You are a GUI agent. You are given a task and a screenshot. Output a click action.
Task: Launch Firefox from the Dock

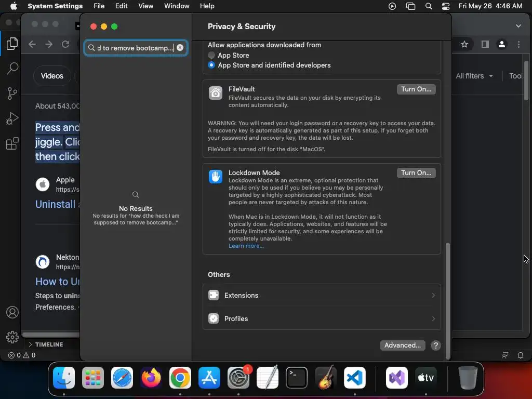coord(151,378)
